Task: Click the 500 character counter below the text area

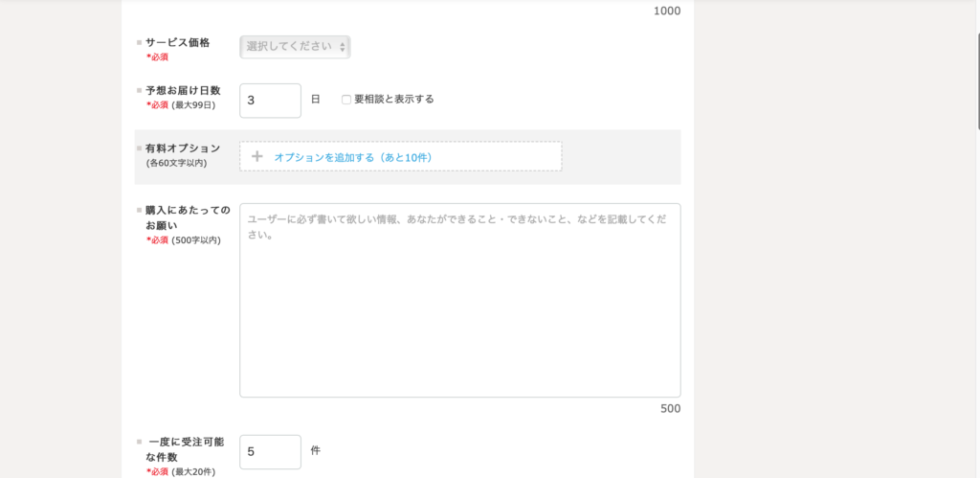Action: tap(670, 409)
